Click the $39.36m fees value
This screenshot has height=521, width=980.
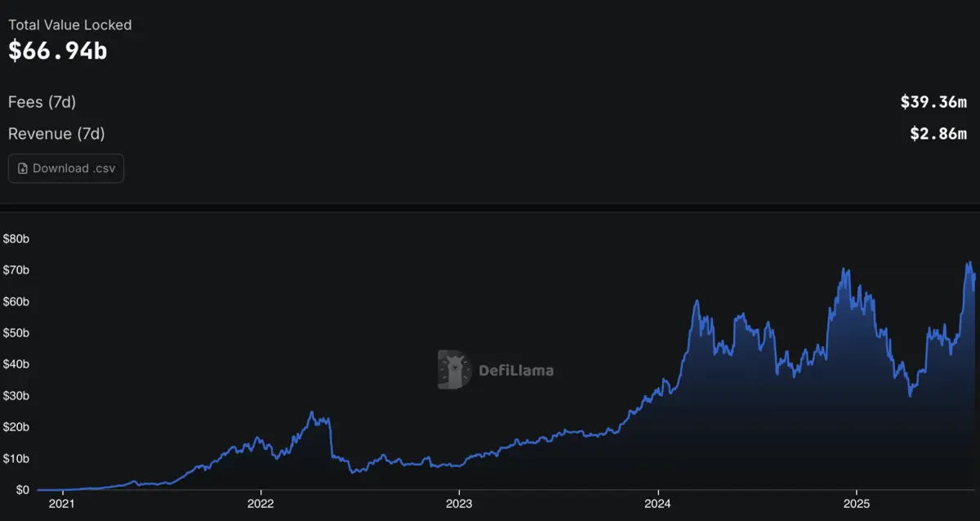[933, 102]
